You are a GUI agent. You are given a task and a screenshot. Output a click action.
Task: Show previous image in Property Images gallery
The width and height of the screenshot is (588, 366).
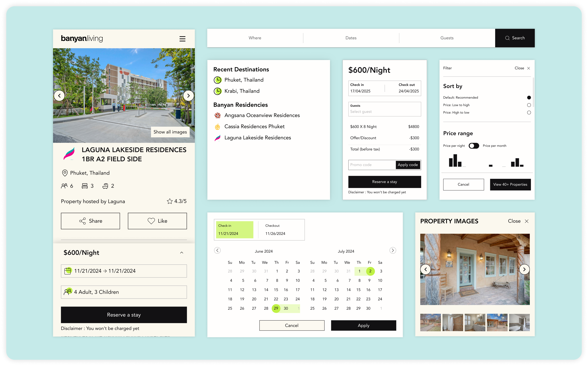coord(426,269)
